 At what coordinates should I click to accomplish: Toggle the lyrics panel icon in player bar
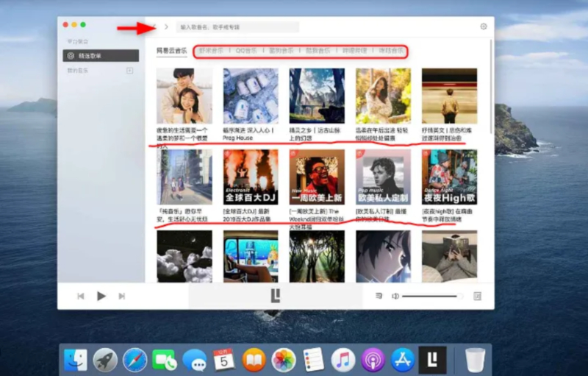tap(477, 296)
